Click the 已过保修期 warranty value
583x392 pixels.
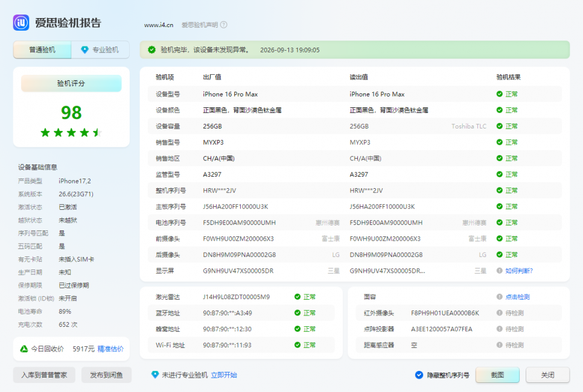pyautogui.click(x=74, y=285)
